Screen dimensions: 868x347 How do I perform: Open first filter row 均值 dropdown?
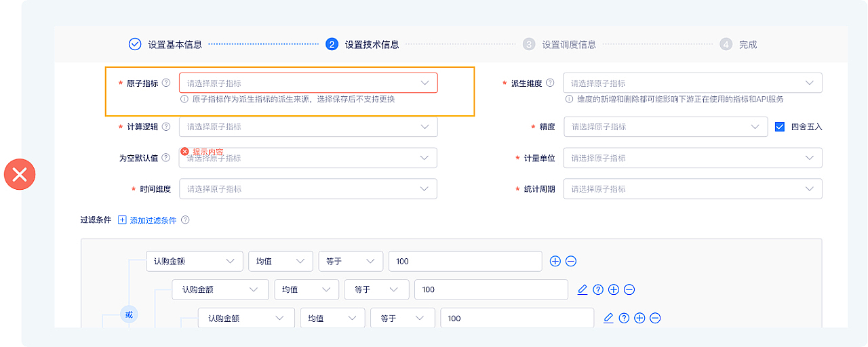281,261
